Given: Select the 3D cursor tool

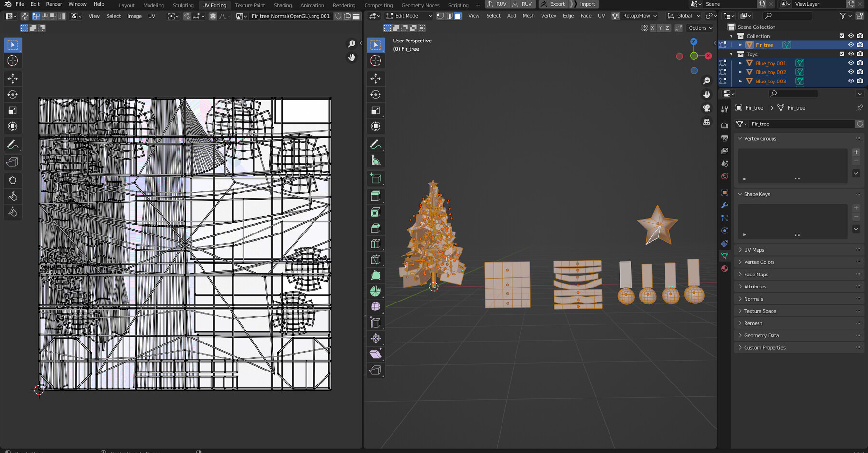Looking at the screenshot, I should click(x=376, y=61).
